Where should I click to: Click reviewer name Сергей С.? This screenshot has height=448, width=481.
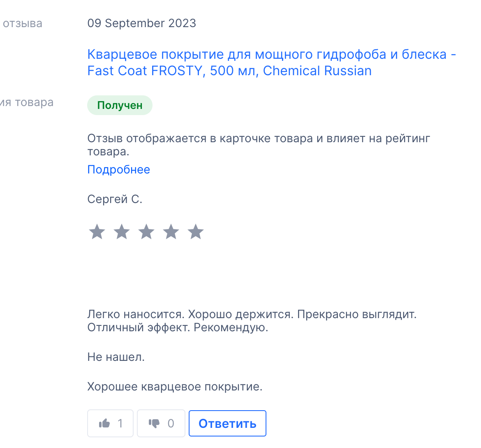tap(115, 199)
